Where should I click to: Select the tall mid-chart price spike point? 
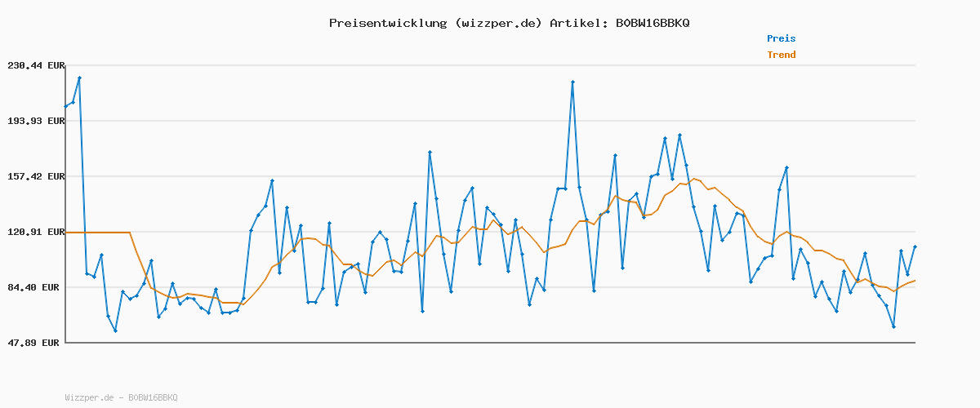click(572, 82)
